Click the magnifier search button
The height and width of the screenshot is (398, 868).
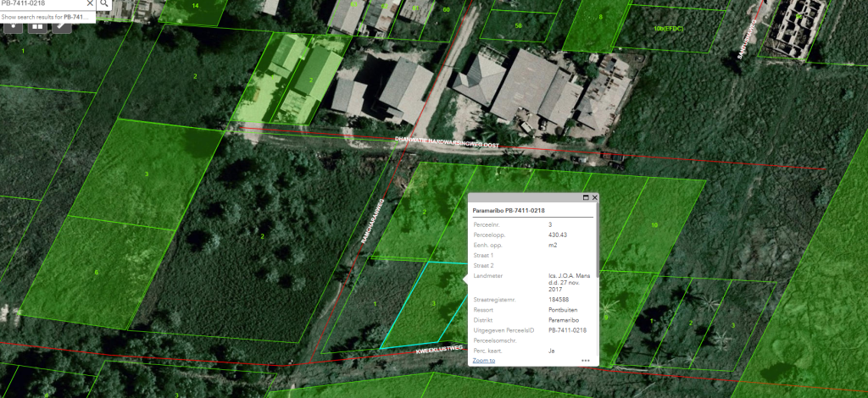coord(104,4)
